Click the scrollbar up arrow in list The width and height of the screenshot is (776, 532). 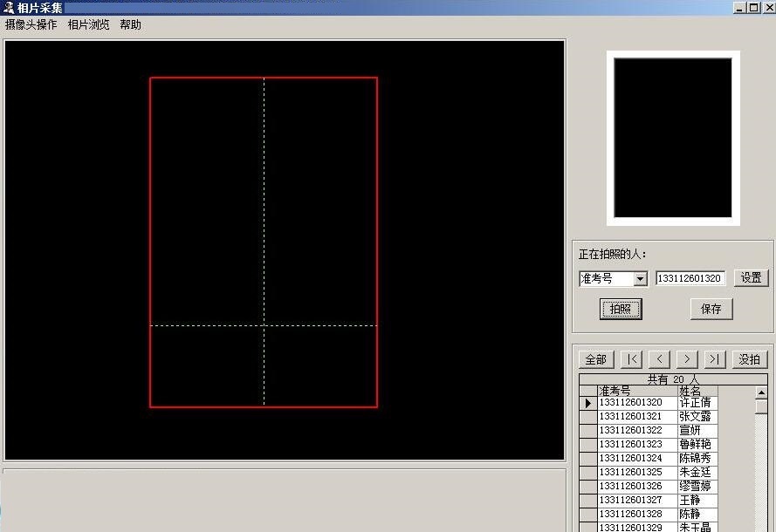761,392
